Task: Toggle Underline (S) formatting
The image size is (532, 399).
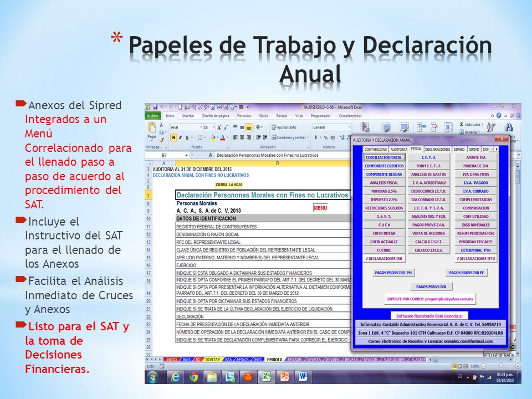Action: [187, 137]
